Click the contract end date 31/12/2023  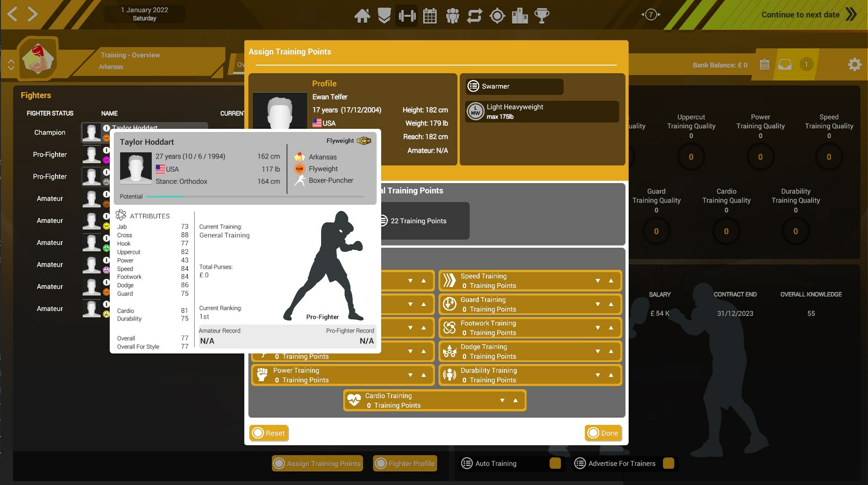(735, 313)
